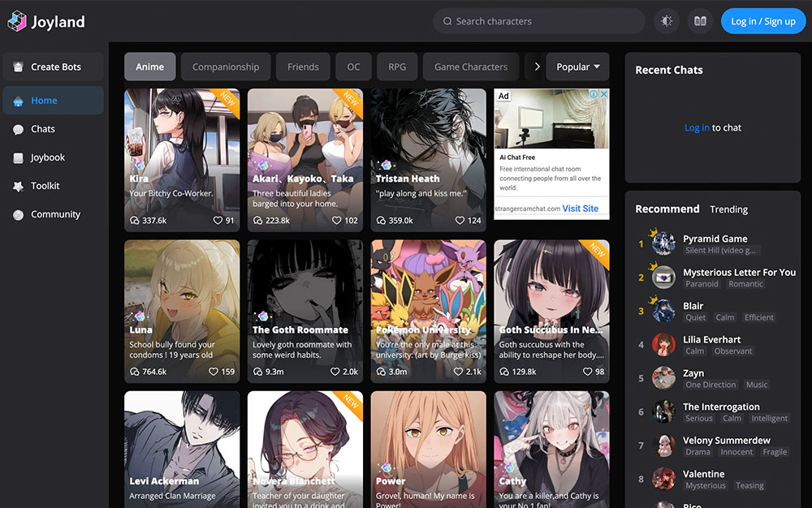Click the Silent Hill tag under Pyramid Game

(x=720, y=251)
